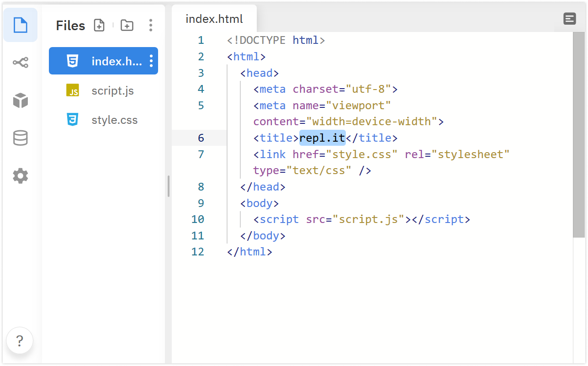The height and width of the screenshot is (366, 588).
Task: Select the index.html editor tab
Action: [x=214, y=19]
